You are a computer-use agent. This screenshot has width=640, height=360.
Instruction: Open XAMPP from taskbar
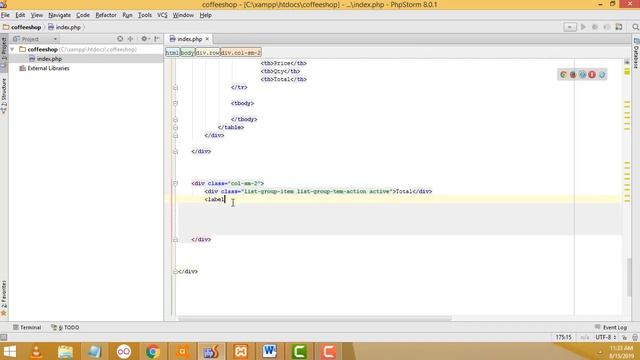click(241, 351)
